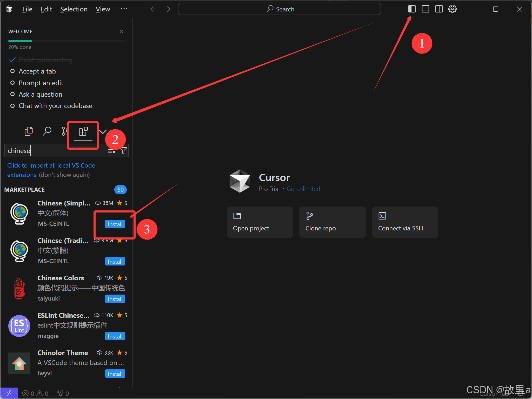Open the View menu
Image resolution: width=532 pixels, height=399 pixels.
103,9
